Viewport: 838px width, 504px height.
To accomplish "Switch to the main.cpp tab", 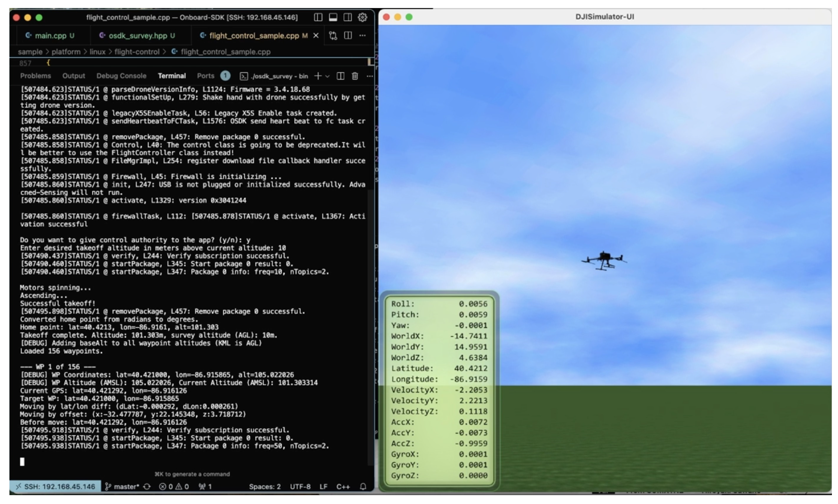I will (50, 36).
